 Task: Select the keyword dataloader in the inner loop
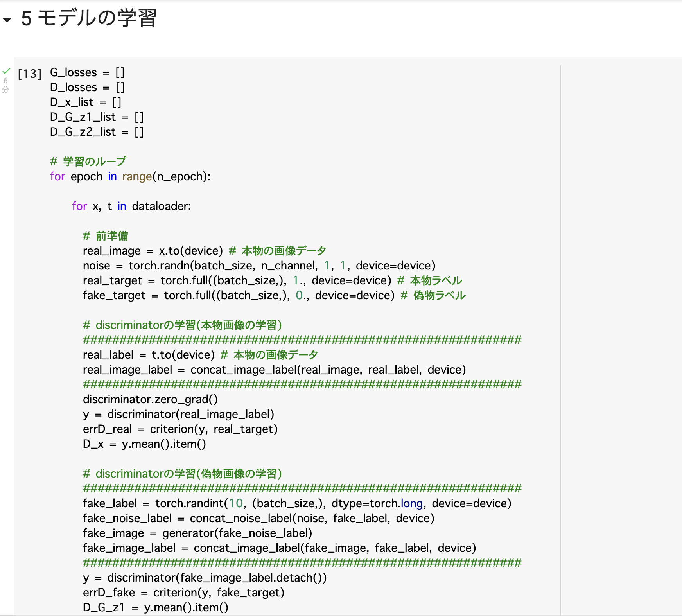160,206
